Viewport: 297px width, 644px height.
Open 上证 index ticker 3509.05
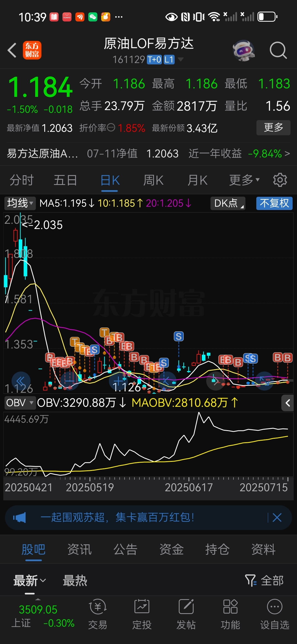point(43,616)
